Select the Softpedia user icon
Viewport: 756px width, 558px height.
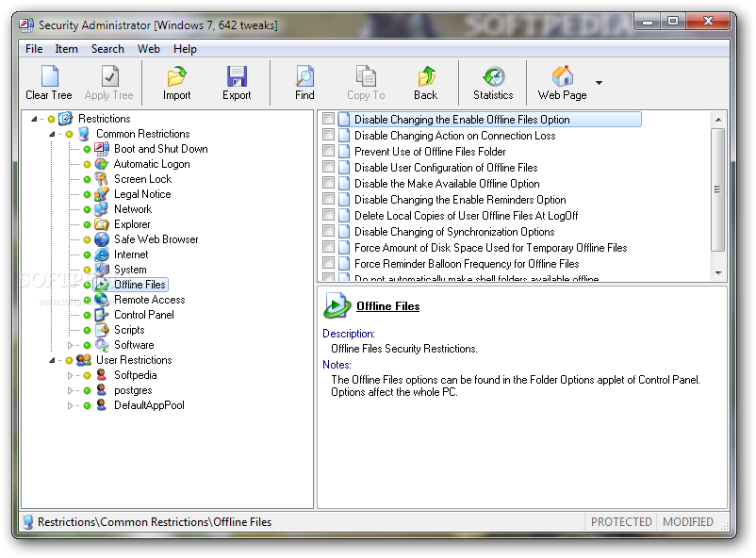102,375
